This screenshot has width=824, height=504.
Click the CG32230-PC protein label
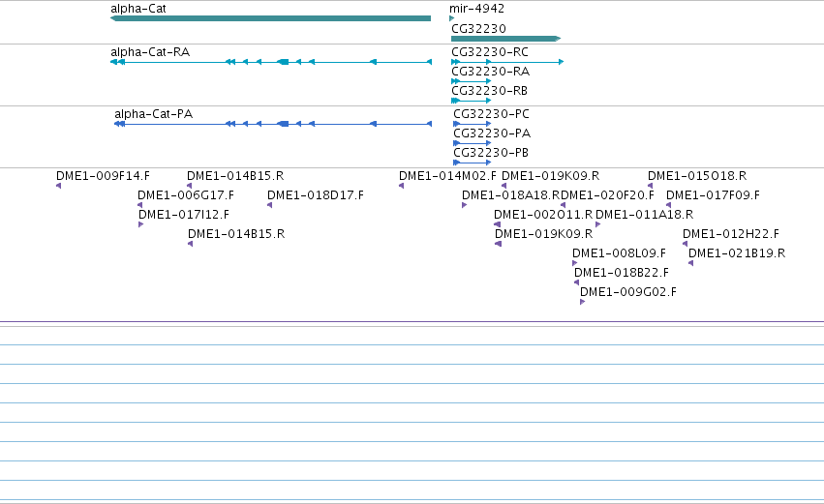click(x=491, y=114)
